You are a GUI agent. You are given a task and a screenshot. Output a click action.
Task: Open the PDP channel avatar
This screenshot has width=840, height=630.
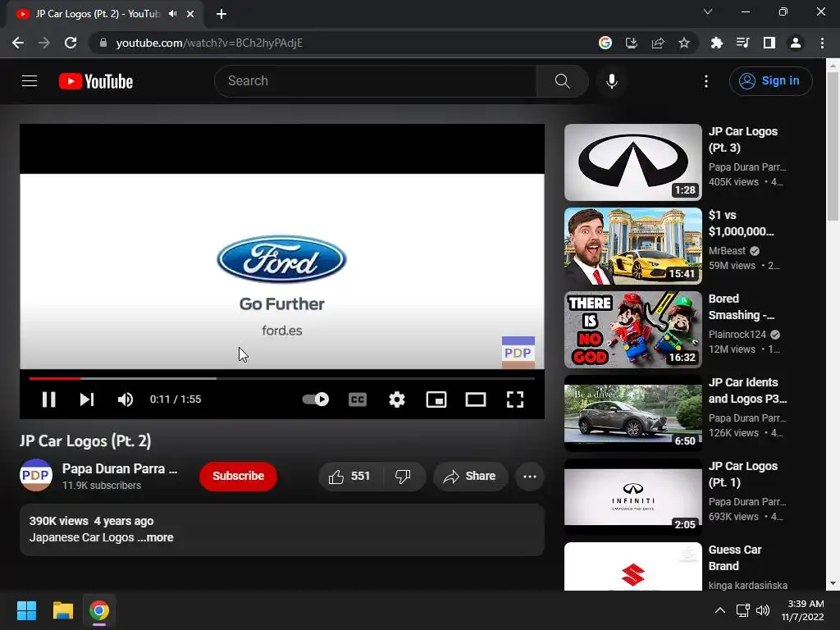pos(36,475)
